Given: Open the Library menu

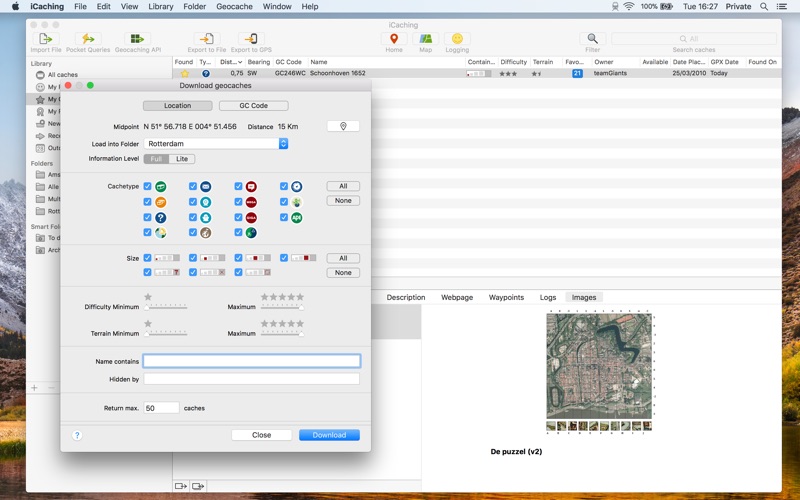Looking at the screenshot, I should pyautogui.click(x=161, y=7).
